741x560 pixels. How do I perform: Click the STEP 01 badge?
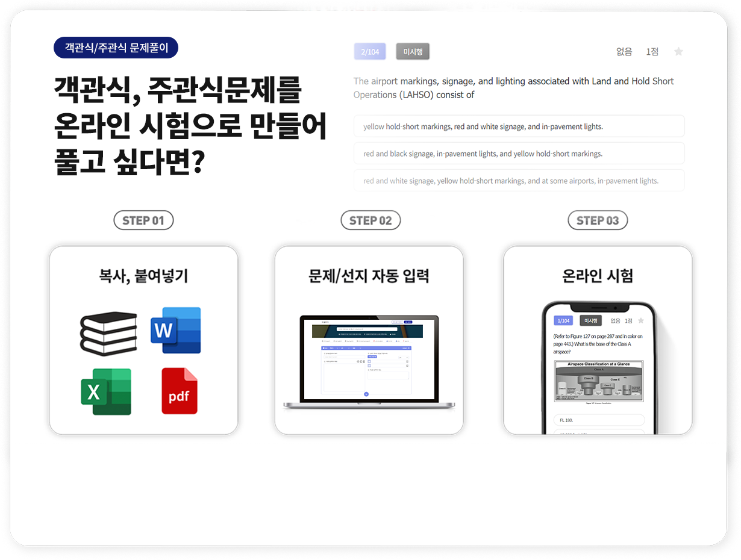pyautogui.click(x=143, y=220)
